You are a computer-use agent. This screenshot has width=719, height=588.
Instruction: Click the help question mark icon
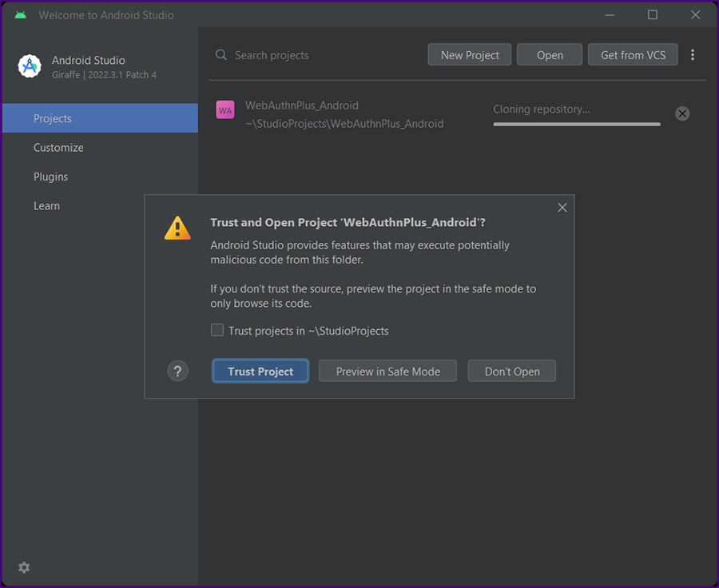178,371
